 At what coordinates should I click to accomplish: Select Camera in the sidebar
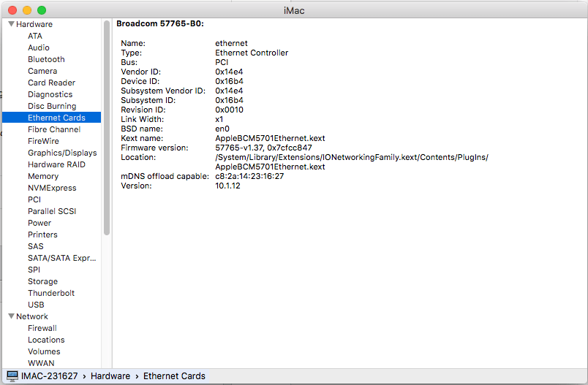tap(42, 71)
